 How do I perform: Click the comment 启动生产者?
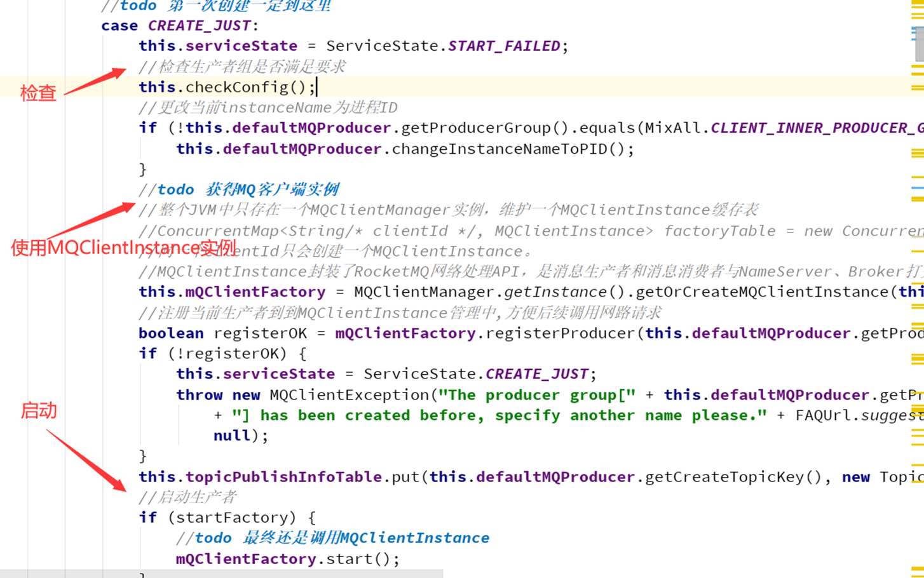(x=187, y=497)
